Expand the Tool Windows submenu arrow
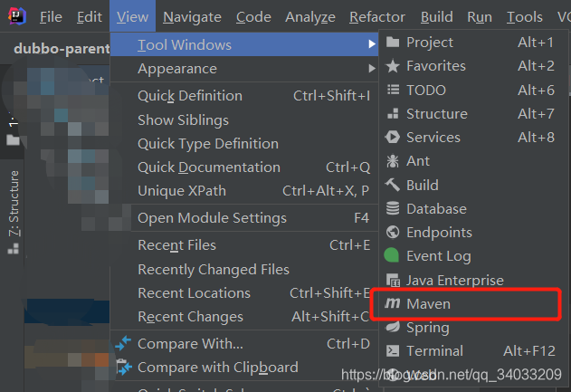 [371, 44]
